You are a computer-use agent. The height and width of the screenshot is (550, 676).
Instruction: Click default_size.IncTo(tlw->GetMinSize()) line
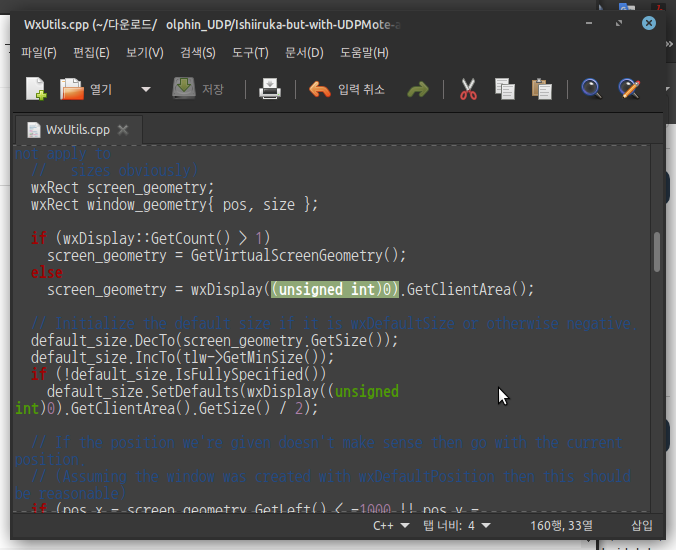[x=182, y=357]
